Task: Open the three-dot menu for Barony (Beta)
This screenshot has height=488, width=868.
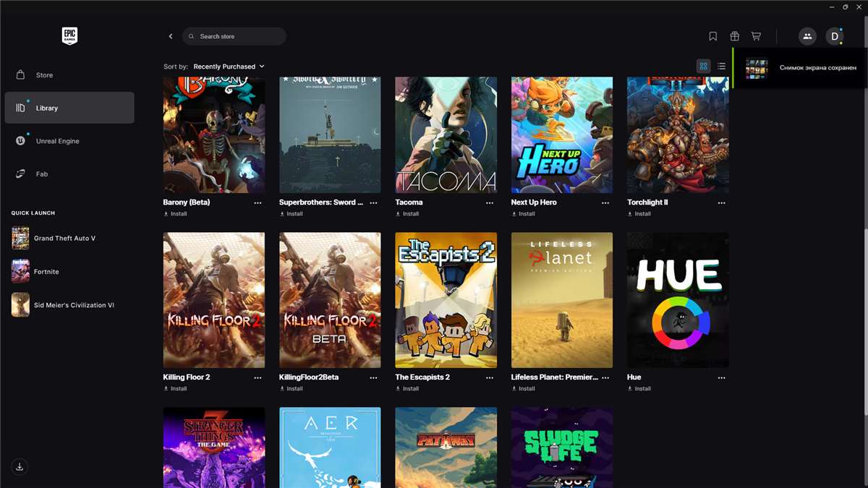Action: coord(258,203)
